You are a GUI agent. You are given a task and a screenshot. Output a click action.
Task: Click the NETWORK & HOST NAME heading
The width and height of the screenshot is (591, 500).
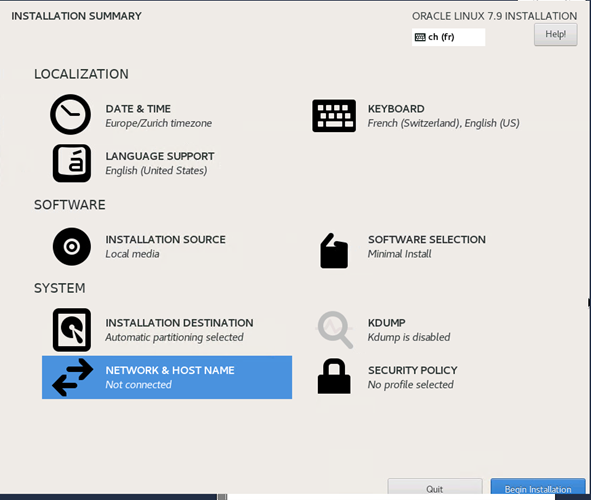tap(170, 370)
